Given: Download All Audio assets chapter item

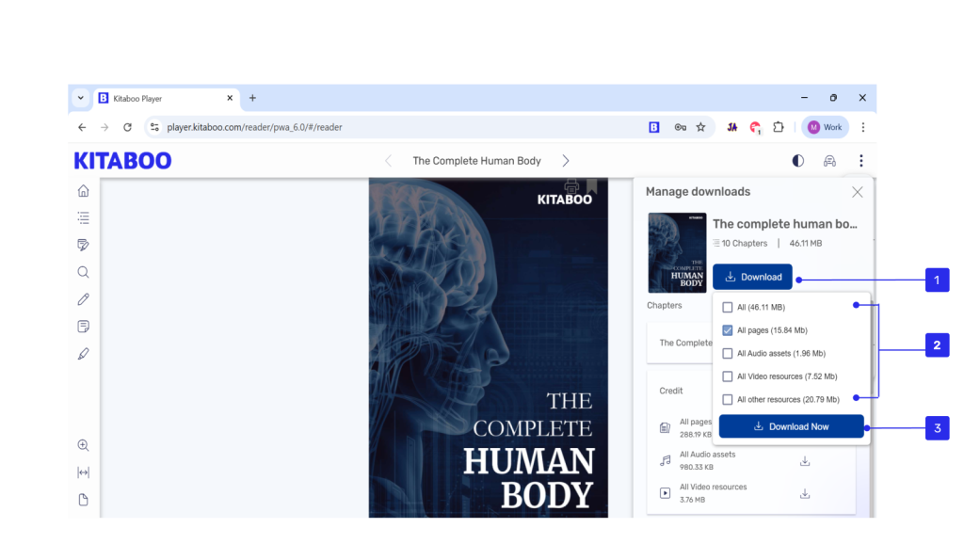Looking at the screenshot, I should click(805, 461).
